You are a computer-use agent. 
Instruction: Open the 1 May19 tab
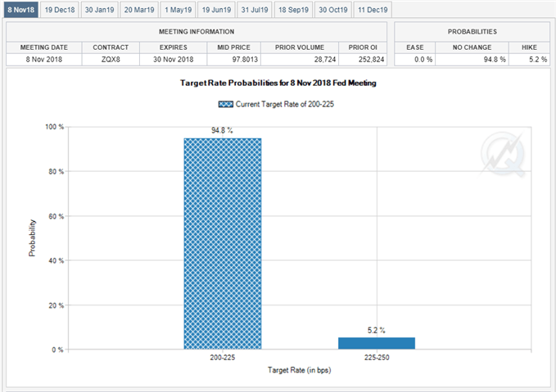tap(178, 10)
